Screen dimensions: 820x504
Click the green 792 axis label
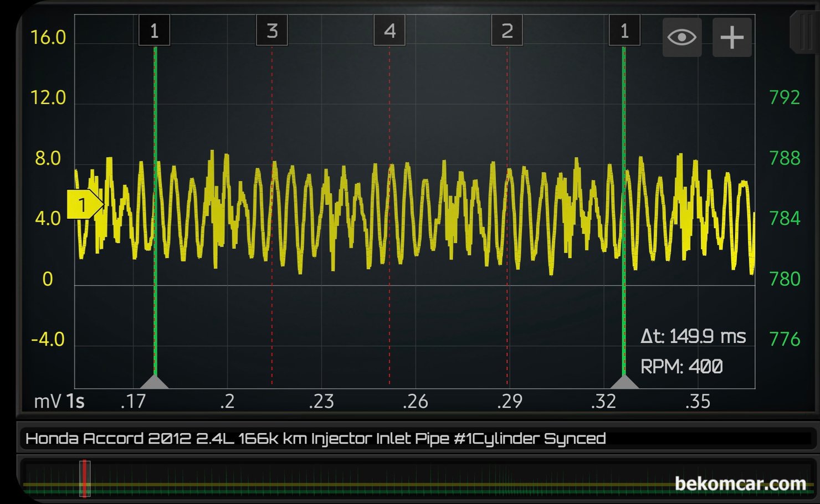point(785,98)
